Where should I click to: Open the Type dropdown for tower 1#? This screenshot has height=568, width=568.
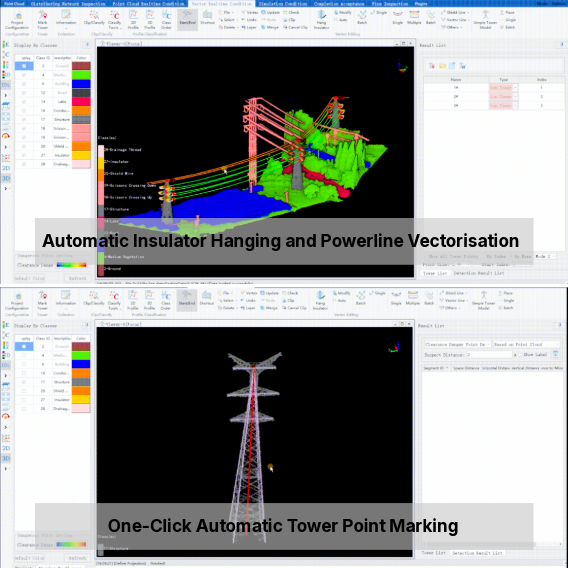[504, 88]
